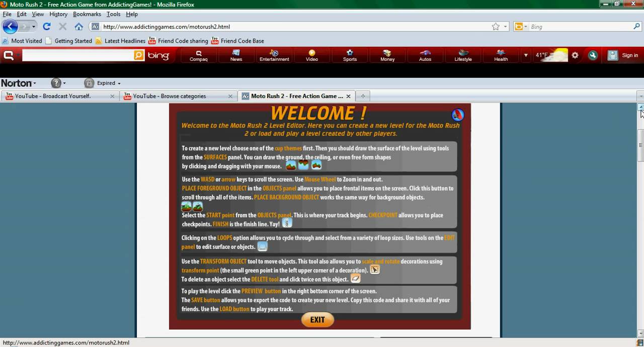Open search engine selector dropdown
The image size is (644, 347).
[521, 27]
